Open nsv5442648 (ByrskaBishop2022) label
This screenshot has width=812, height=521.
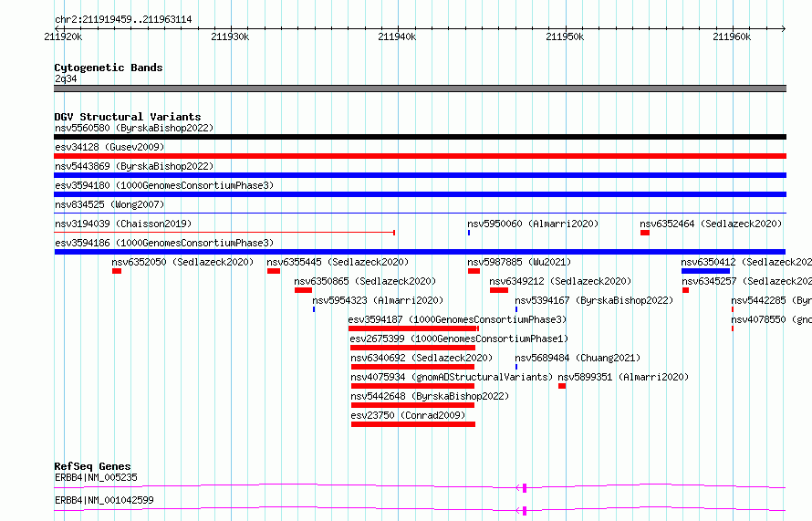click(430, 396)
